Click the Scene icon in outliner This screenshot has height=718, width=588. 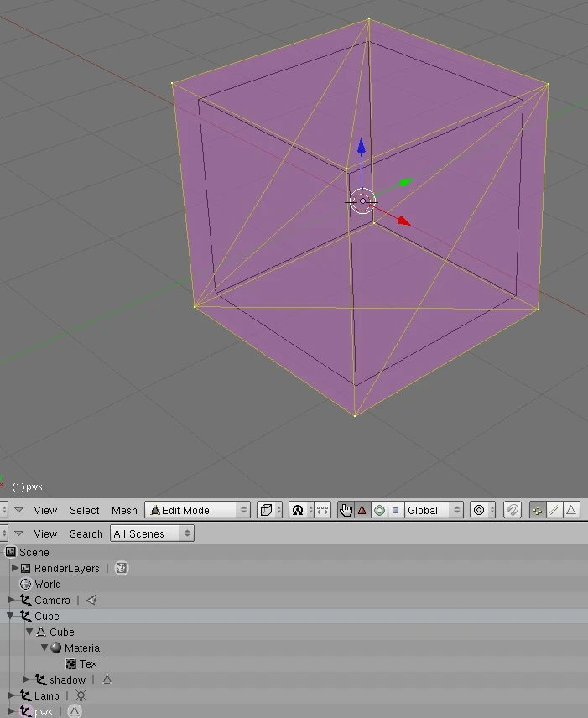(x=11, y=552)
